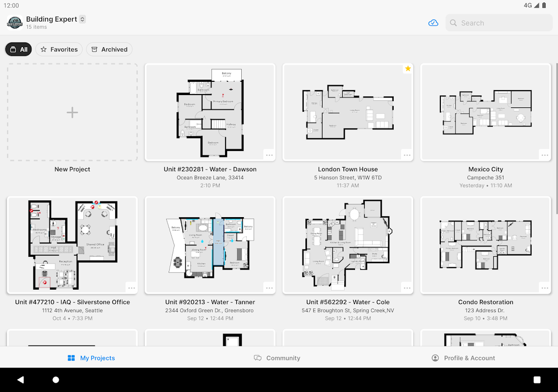Click the vertical scrollbar on the right edge
558x392 pixels.
(556, 139)
